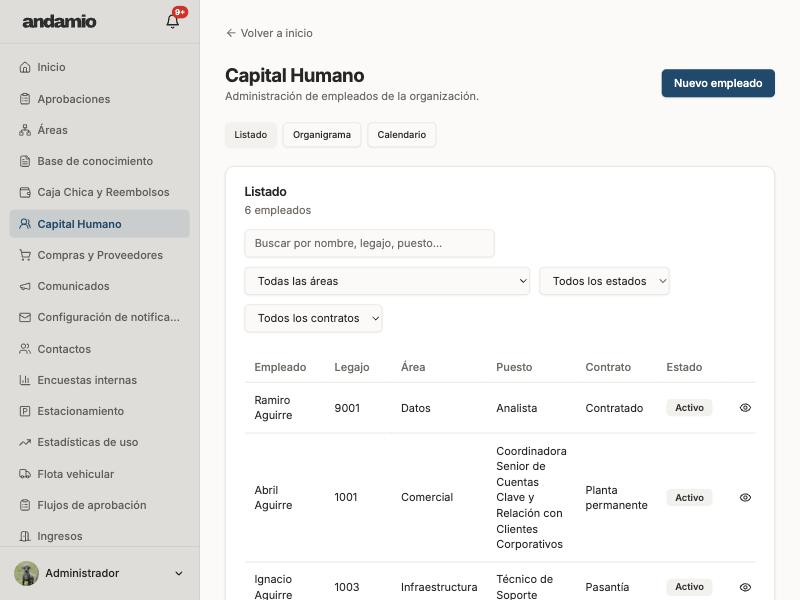The width and height of the screenshot is (800, 600).
Task: Open Aprobaciones from the sidebar
Action: (99, 99)
